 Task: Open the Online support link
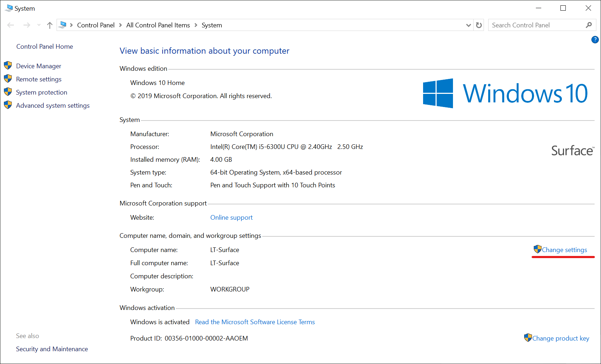coord(231,217)
